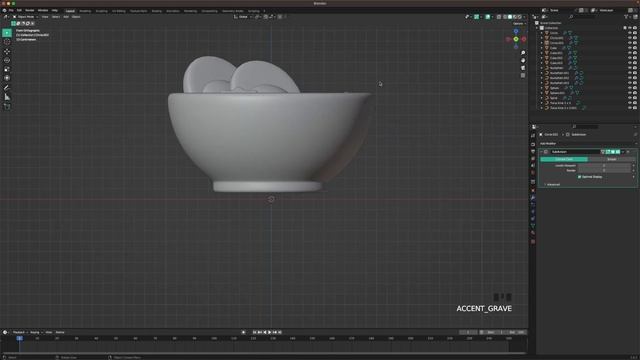Screen dimensions: 640x360
Task: Hide the Spiral object in outliner
Action: [630, 98]
